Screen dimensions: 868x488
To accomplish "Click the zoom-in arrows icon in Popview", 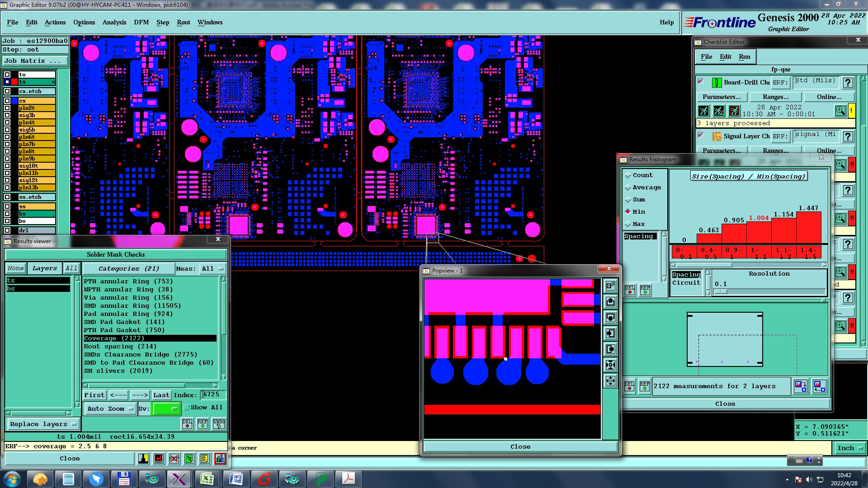I will pos(610,365).
